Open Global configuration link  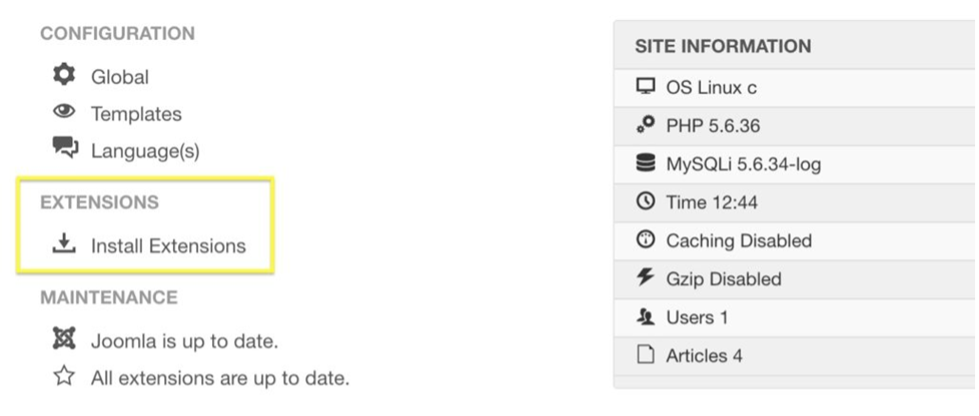[x=120, y=77]
